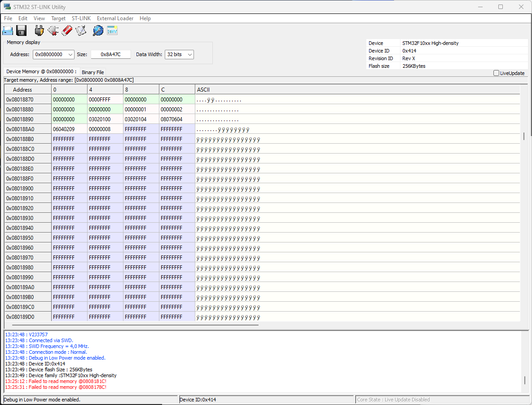The image size is (532, 405).
Task: Click log line V2J37S7
Action: tap(26, 335)
